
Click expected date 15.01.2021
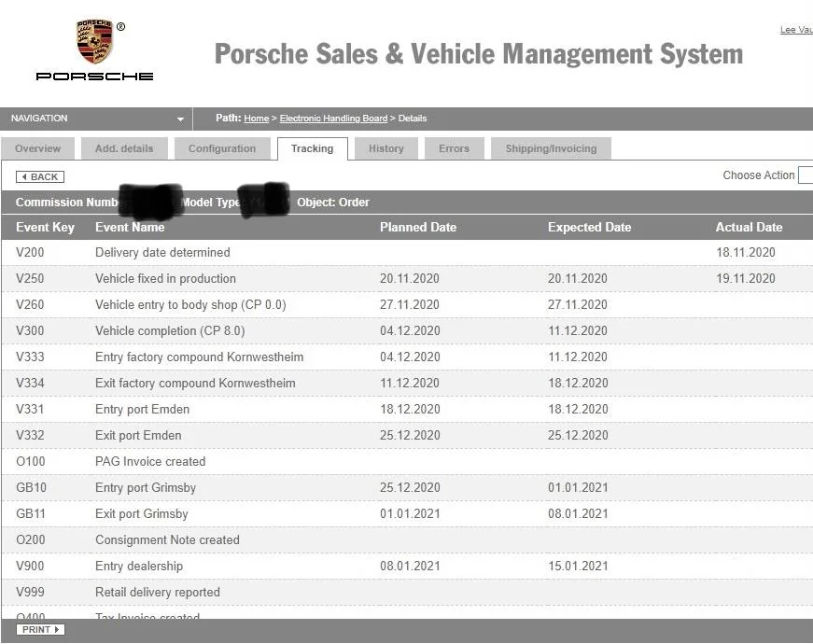pyautogui.click(x=578, y=566)
